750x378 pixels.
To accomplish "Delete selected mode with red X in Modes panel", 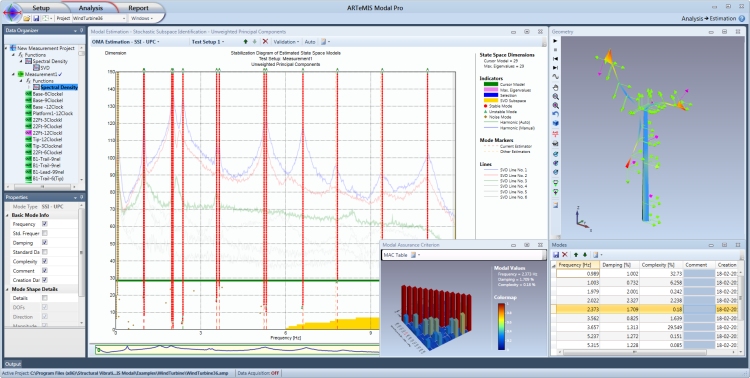I will click(x=565, y=255).
